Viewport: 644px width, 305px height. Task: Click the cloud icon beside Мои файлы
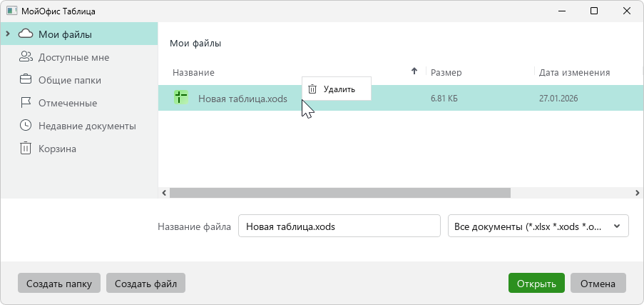(x=26, y=34)
